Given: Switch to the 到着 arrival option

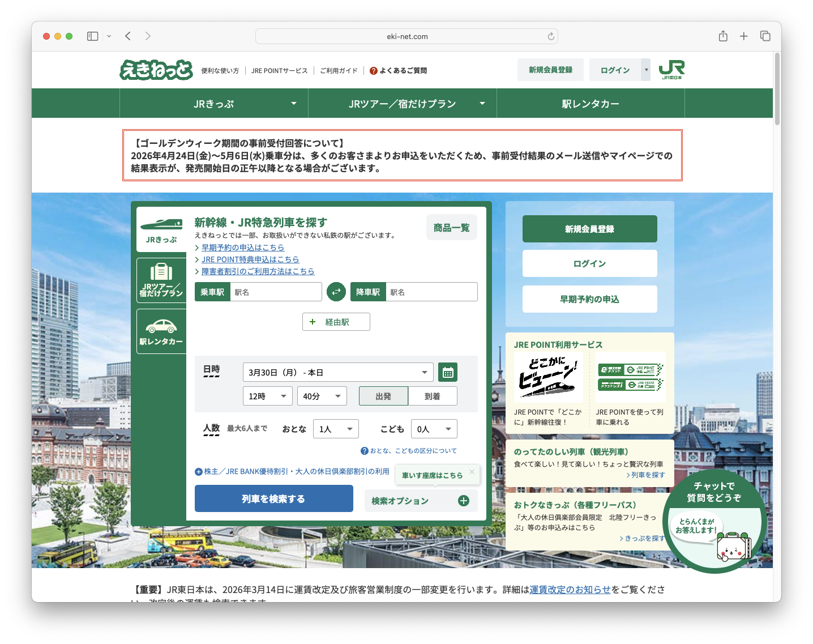Looking at the screenshot, I should pyautogui.click(x=433, y=396).
